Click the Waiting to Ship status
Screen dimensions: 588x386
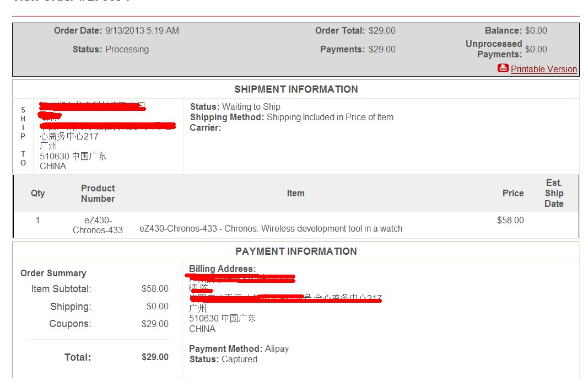tap(251, 107)
